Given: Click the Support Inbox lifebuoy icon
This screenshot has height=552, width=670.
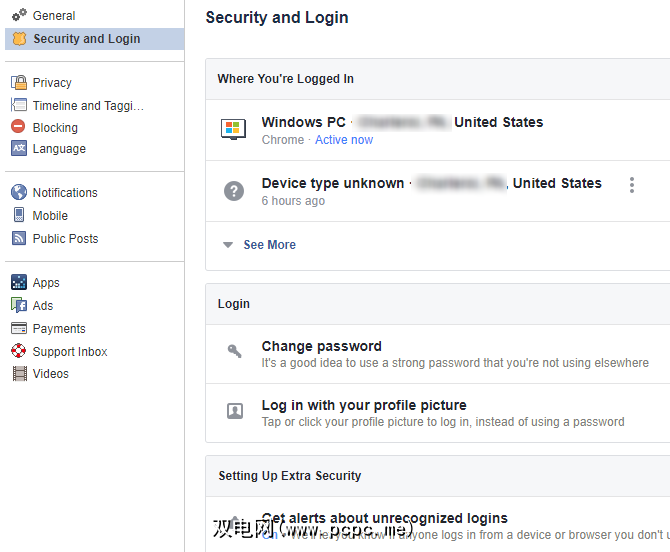Looking at the screenshot, I should point(19,351).
